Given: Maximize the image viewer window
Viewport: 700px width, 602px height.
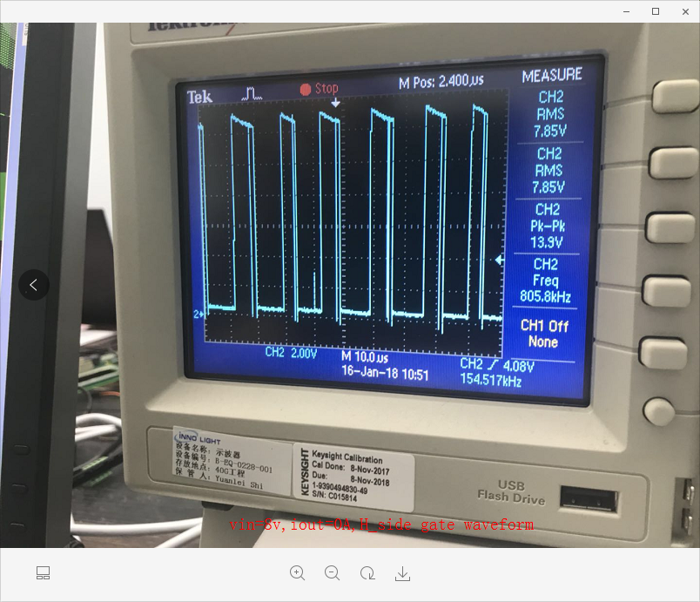Looking at the screenshot, I should click(x=656, y=11).
